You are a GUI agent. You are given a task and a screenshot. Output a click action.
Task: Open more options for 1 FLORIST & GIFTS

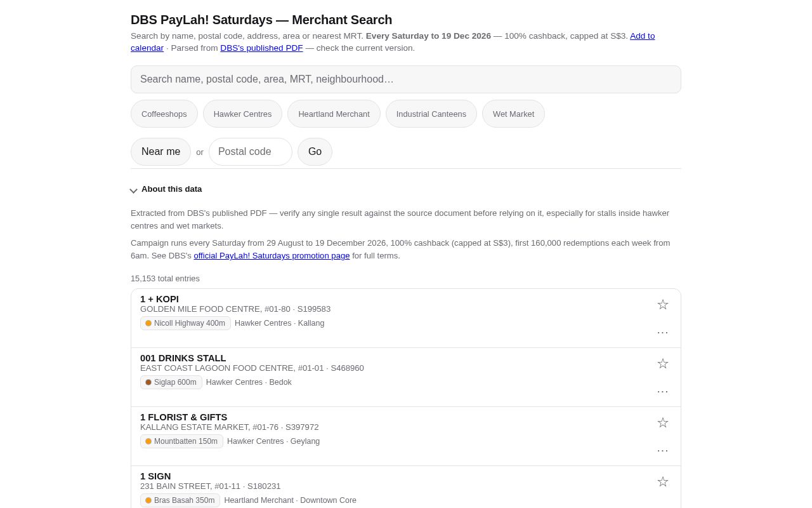(x=663, y=450)
